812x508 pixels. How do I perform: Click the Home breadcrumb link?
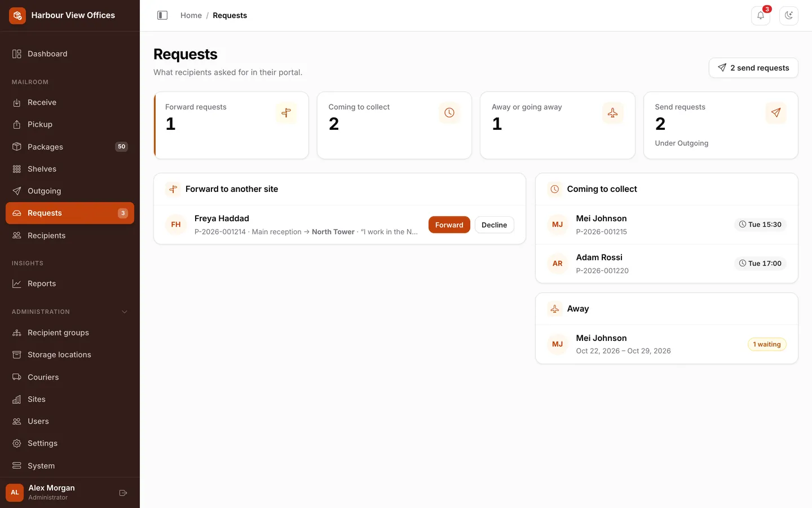click(191, 15)
